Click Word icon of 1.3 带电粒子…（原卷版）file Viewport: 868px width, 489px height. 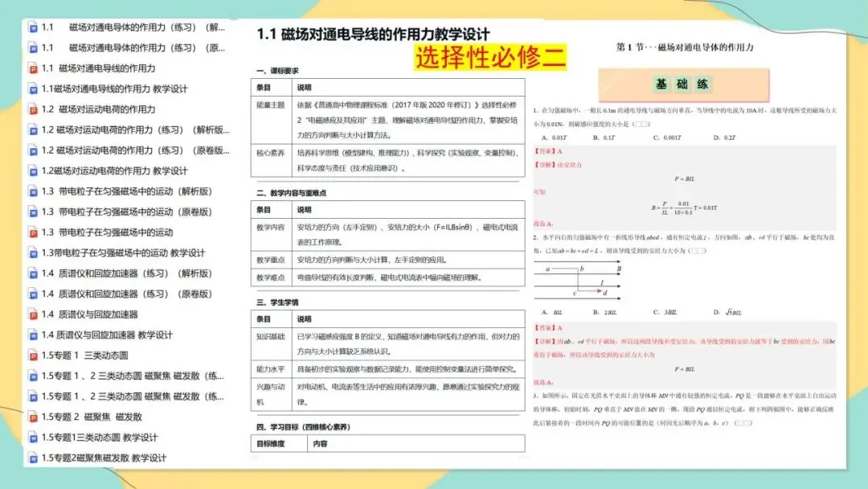point(33,212)
